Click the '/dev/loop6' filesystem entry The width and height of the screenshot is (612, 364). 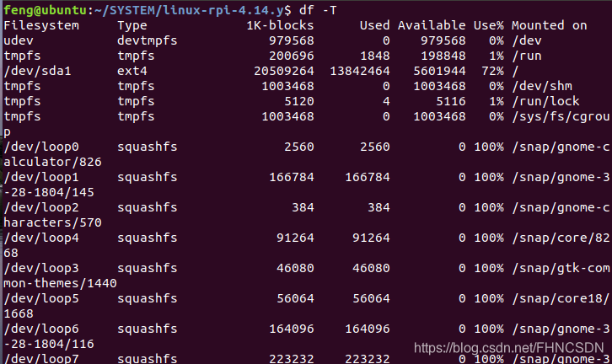point(41,329)
